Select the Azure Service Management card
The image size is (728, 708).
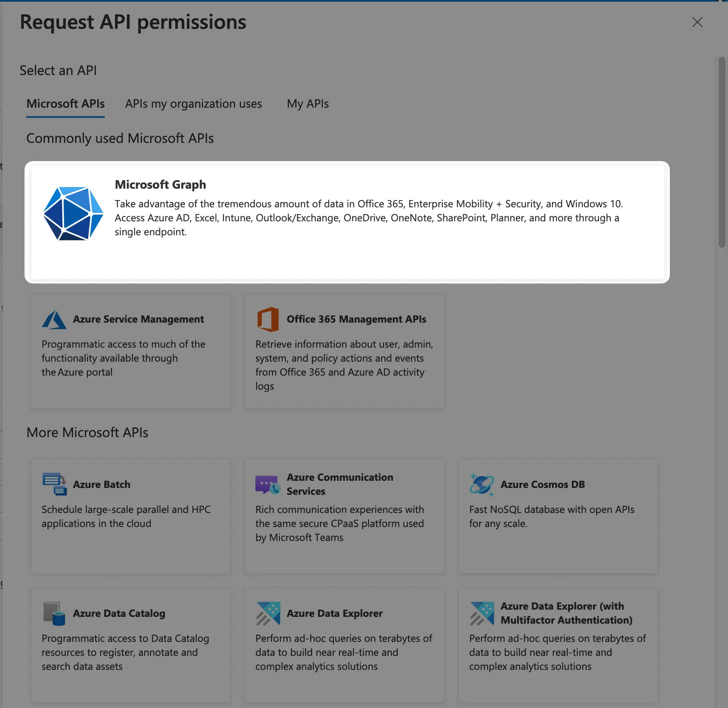(x=130, y=351)
